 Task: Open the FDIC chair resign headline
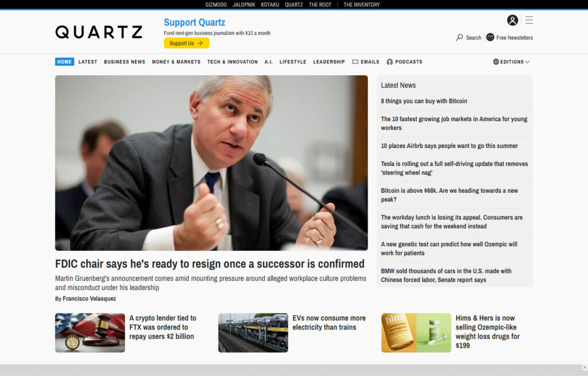pos(210,264)
